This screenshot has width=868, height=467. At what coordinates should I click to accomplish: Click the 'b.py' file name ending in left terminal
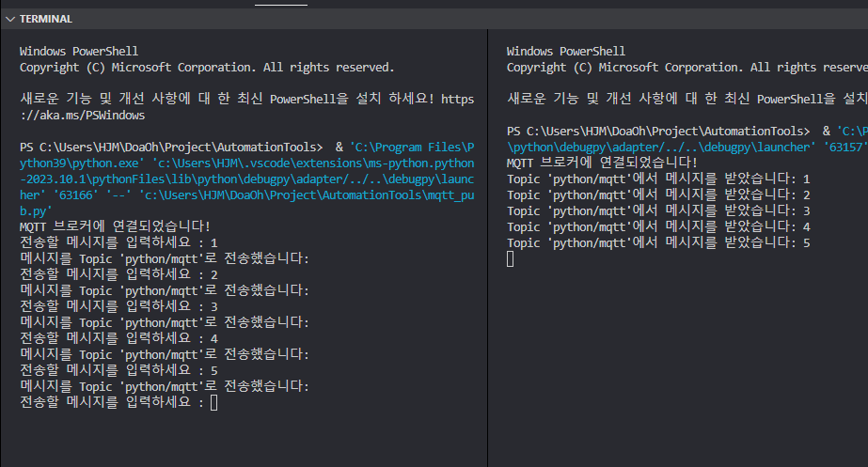tap(36, 210)
